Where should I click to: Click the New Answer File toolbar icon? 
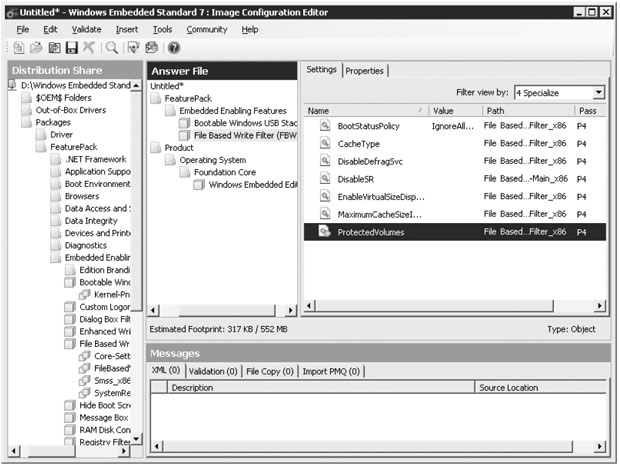tap(18, 48)
